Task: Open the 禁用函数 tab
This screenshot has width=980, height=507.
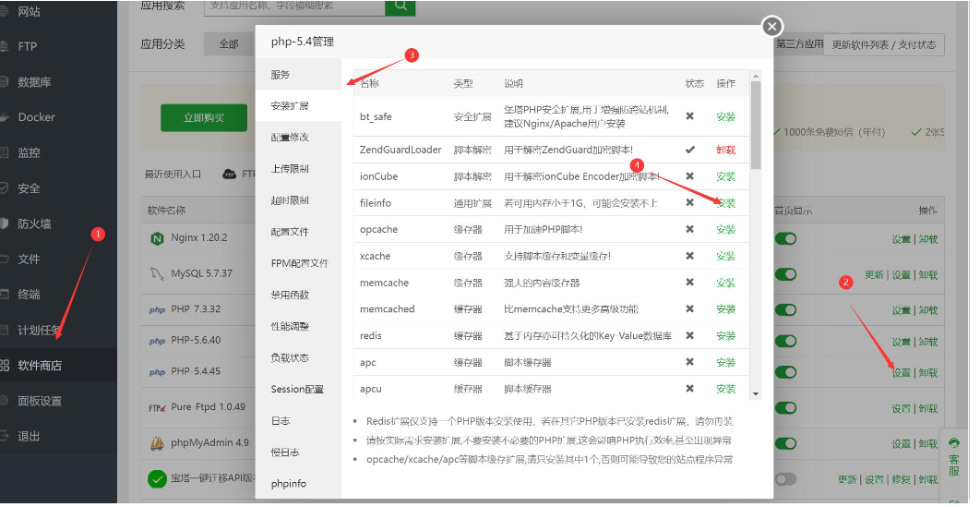Action: tap(290, 295)
